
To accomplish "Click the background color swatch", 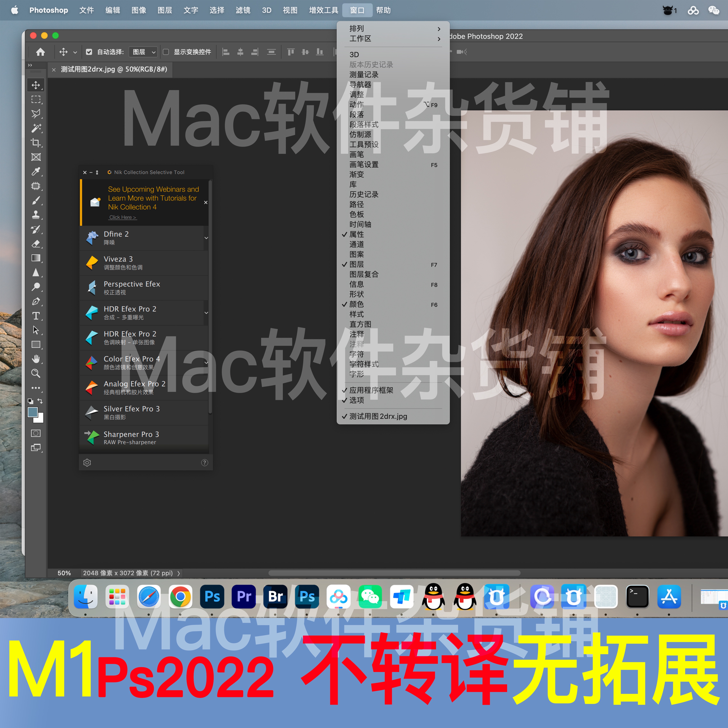I will point(40,419).
